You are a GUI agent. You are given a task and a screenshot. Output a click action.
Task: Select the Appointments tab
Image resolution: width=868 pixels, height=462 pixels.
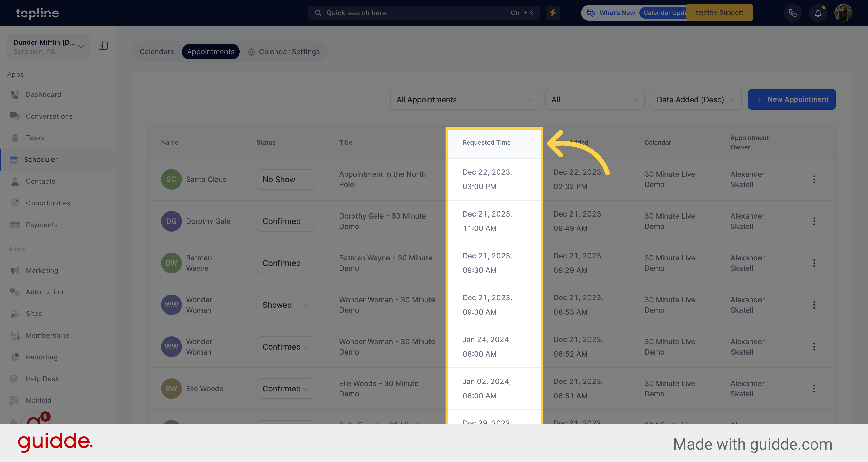pos(211,52)
